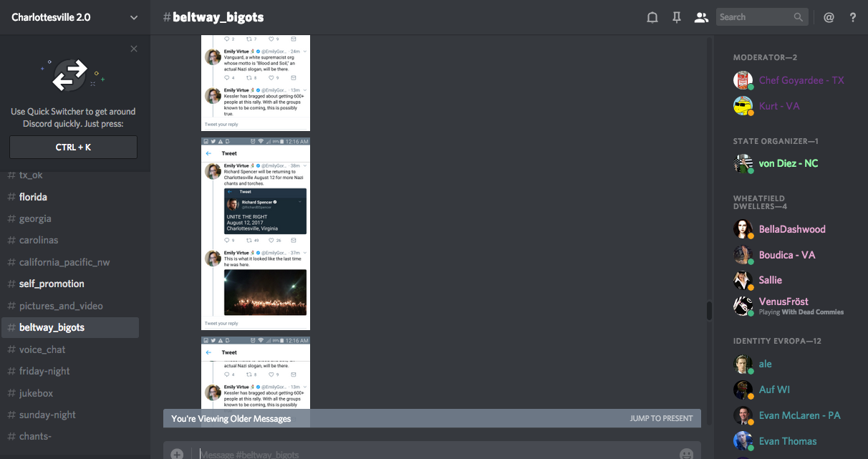Open notification settings bell icon
868x459 pixels.
click(x=652, y=18)
